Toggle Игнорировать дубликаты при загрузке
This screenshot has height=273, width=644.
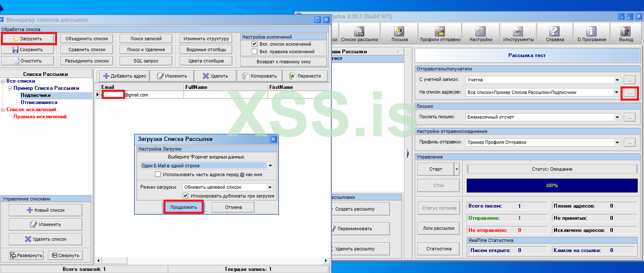(x=186, y=196)
